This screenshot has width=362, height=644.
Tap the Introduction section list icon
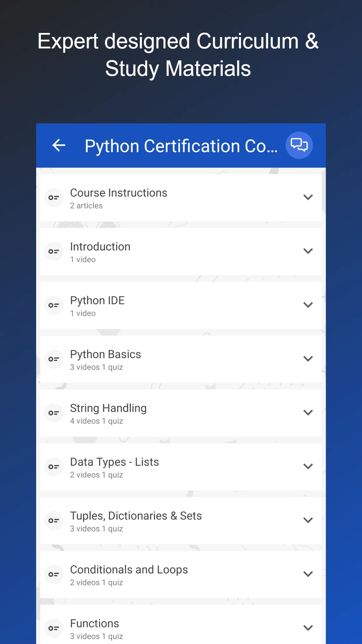click(x=54, y=251)
